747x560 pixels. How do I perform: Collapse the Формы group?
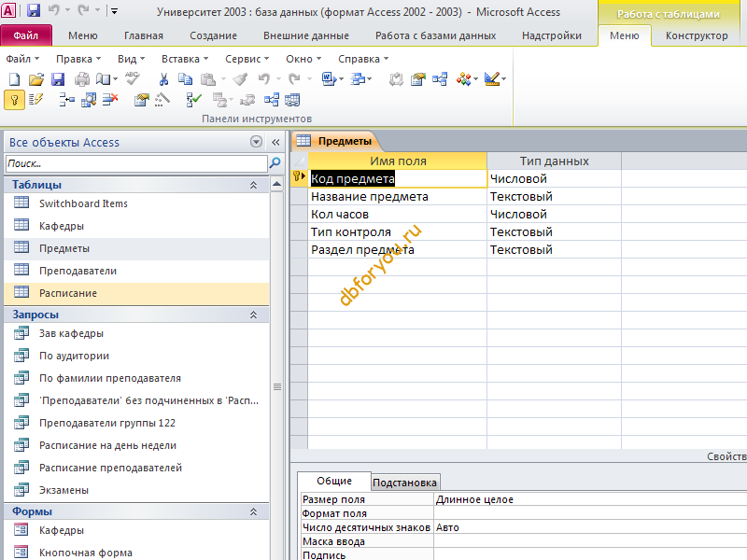click(253, 511)
